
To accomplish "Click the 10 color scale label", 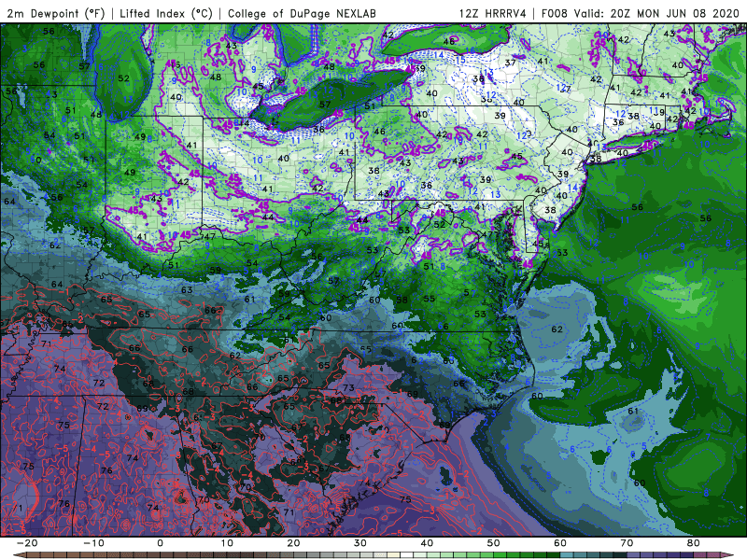I will 227,543.
